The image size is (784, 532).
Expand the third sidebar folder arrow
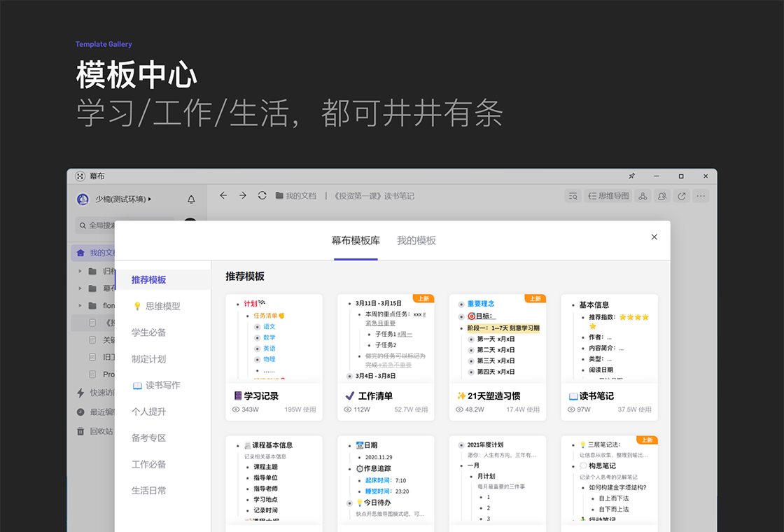click(x=80, y=305)
